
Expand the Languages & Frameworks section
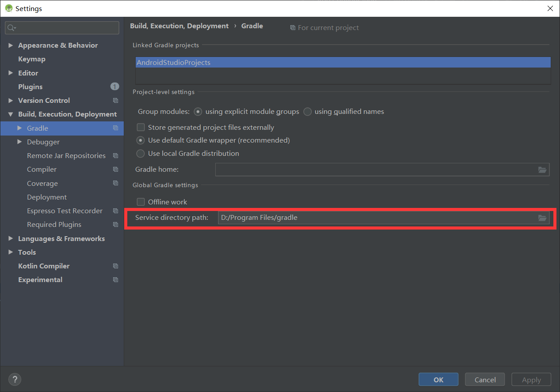click(x=11, y=238)
